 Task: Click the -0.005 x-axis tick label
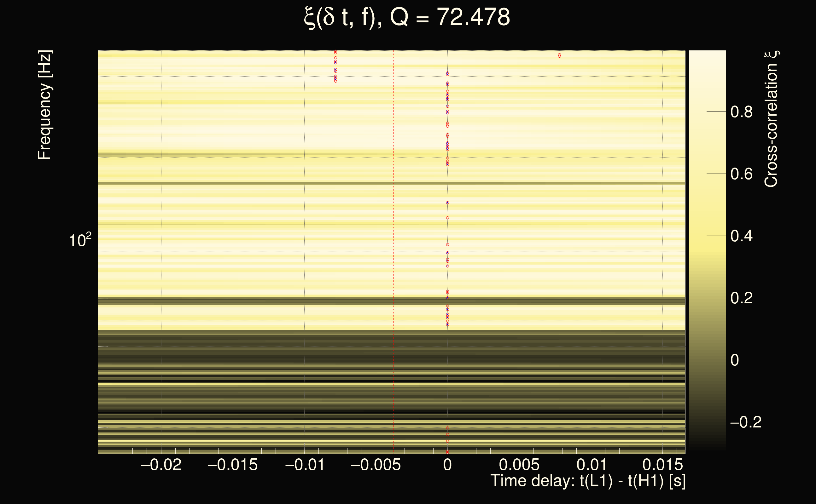tap(376, 465)
